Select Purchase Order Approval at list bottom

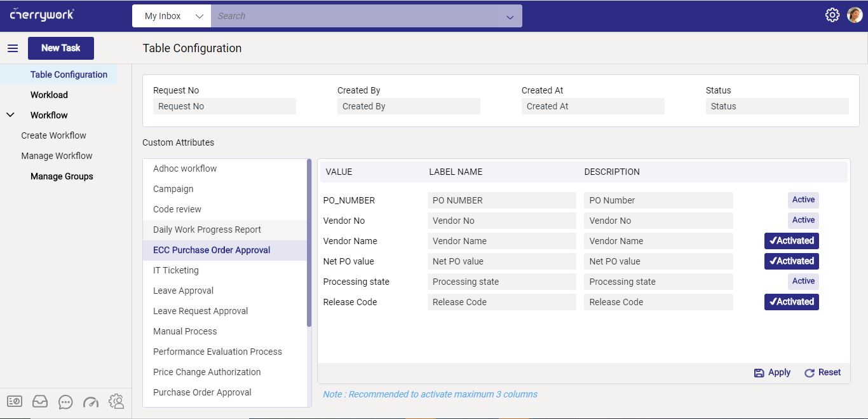[225, 392]
